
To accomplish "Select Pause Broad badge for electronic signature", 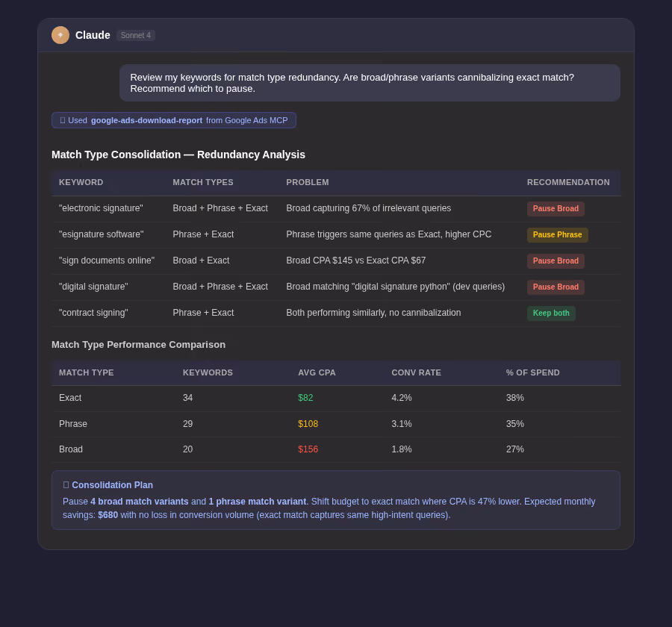I will (x=556, y=209).
